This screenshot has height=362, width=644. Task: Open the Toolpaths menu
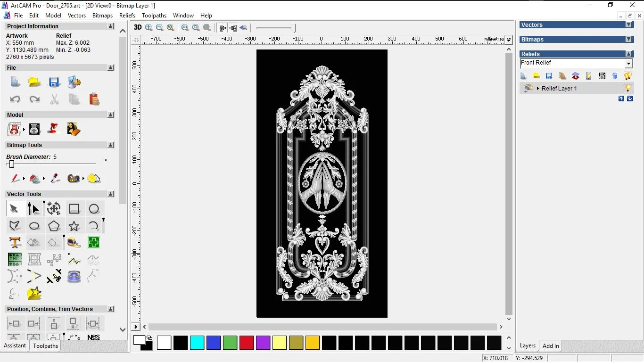(154, 16)
